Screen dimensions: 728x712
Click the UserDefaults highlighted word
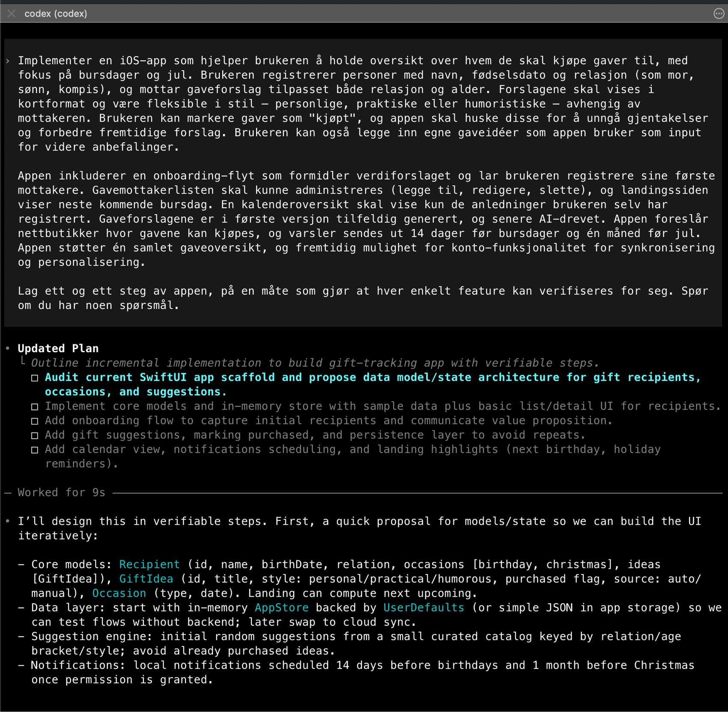click(x=424, y=607)
